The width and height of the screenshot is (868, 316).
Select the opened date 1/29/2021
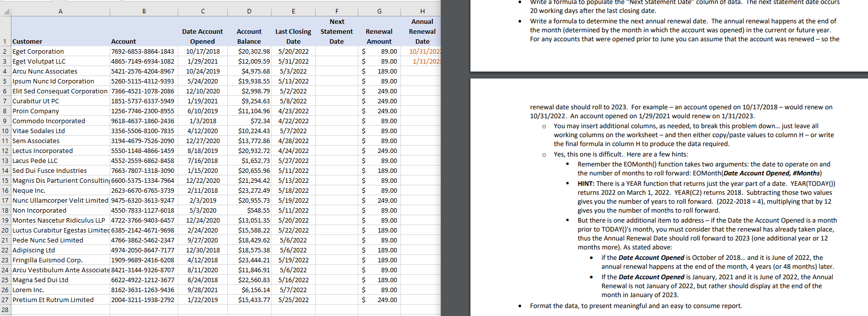click(202, 61)
